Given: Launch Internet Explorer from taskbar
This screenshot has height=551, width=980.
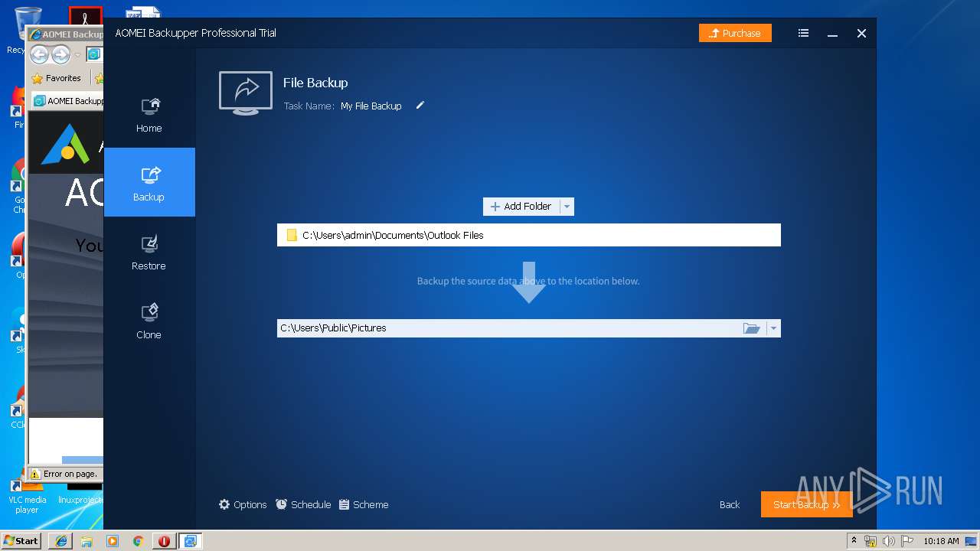Looking at the screenshot, I should [61, 541].
